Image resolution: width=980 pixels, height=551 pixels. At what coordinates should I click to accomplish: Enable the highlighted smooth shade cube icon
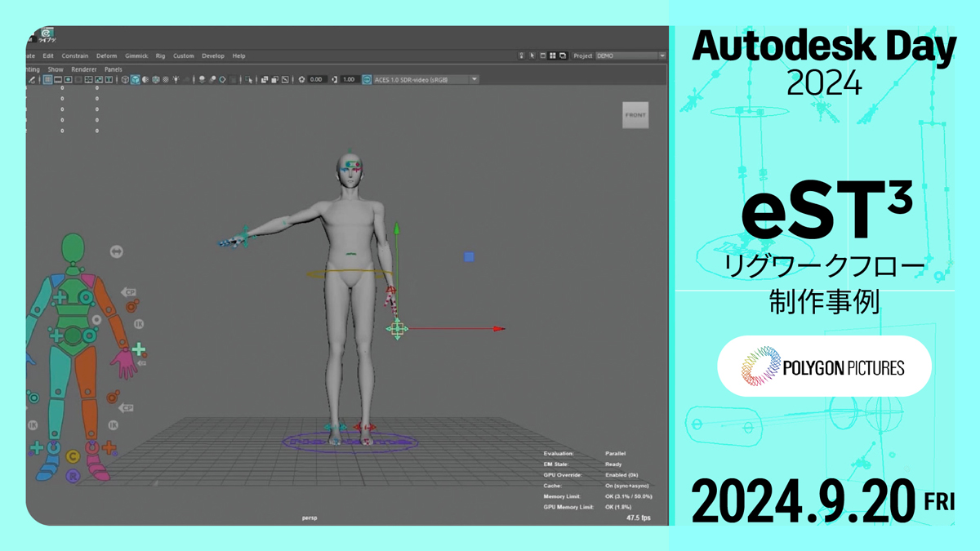click(136, 79)
